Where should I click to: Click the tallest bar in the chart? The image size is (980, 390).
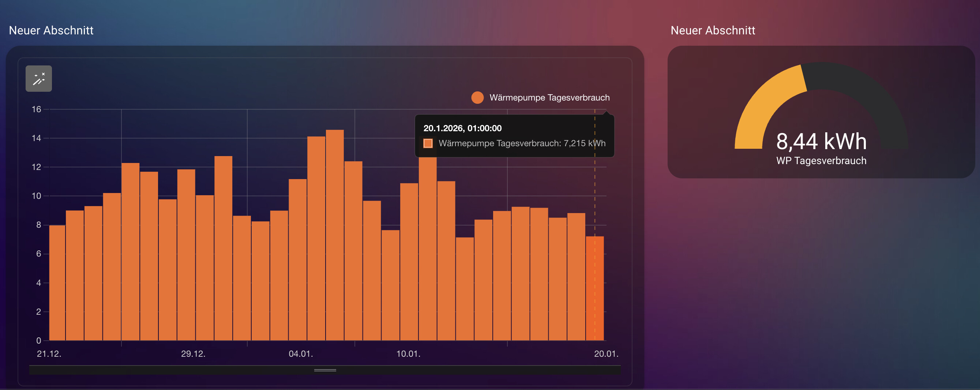click(x=335, y=236)
